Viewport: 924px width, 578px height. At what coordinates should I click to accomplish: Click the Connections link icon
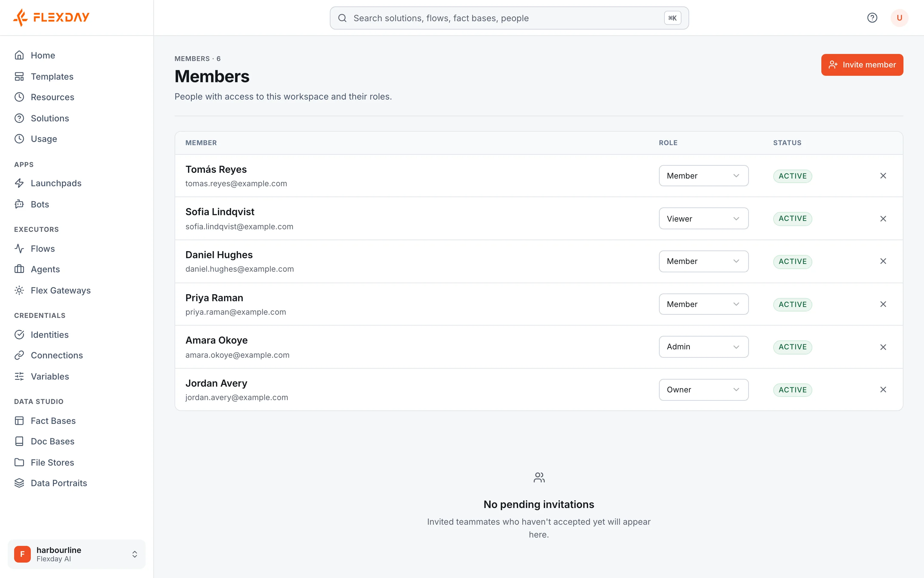click(19, 355)
